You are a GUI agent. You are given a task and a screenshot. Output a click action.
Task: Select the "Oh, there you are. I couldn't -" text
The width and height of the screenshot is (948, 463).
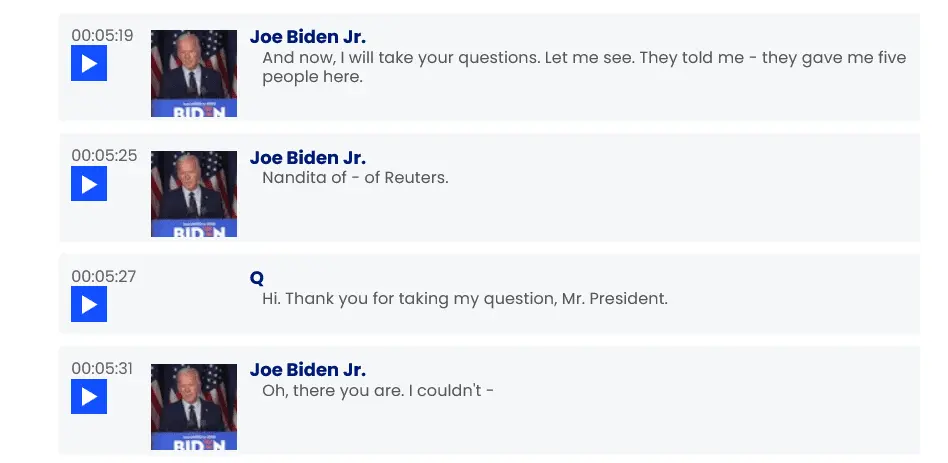[378, 390]
